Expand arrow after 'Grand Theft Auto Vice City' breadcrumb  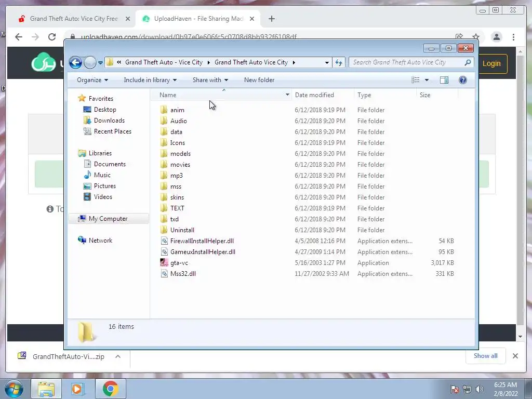[x=294, y=62]
